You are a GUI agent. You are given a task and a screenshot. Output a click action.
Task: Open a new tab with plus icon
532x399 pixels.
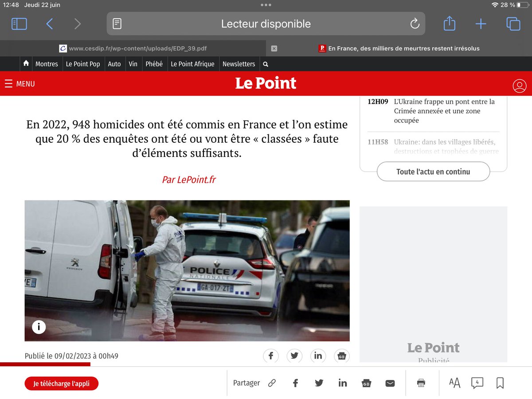[481, 24]
